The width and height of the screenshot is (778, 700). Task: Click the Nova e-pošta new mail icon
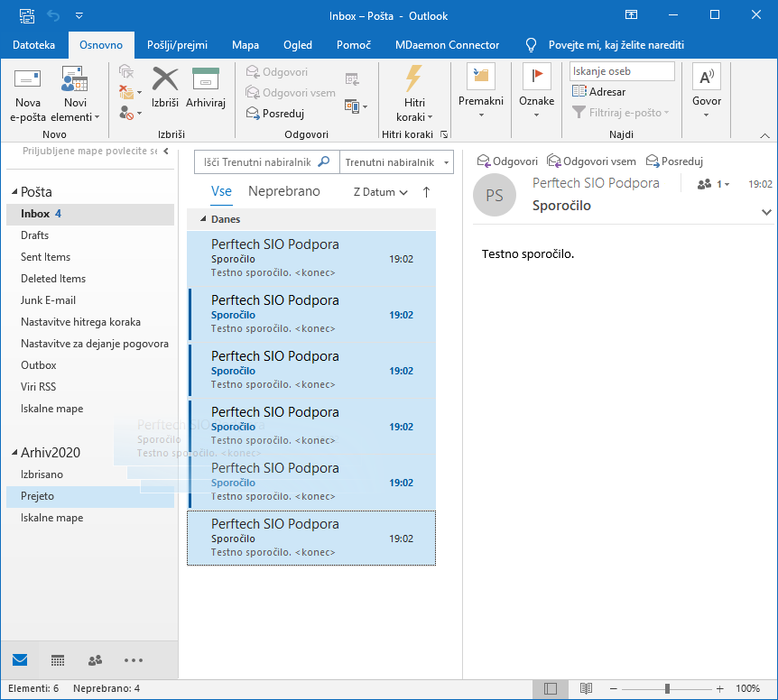point(27,79)
